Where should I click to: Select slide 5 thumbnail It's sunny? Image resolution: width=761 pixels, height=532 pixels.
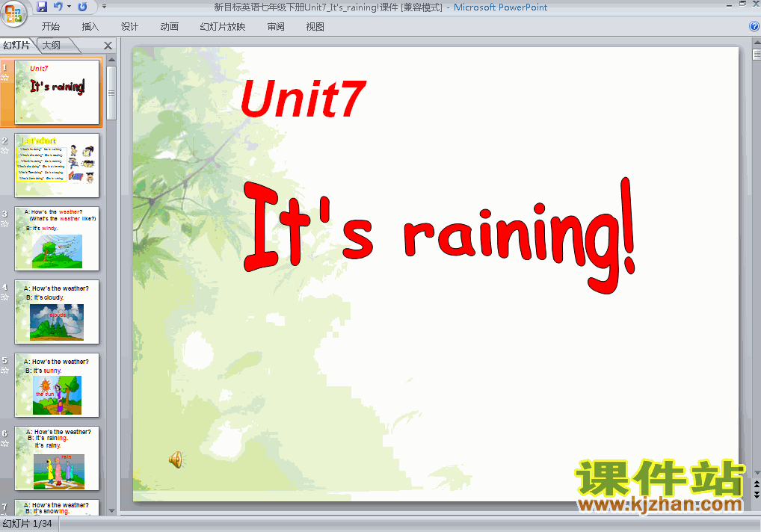point(57,385)
